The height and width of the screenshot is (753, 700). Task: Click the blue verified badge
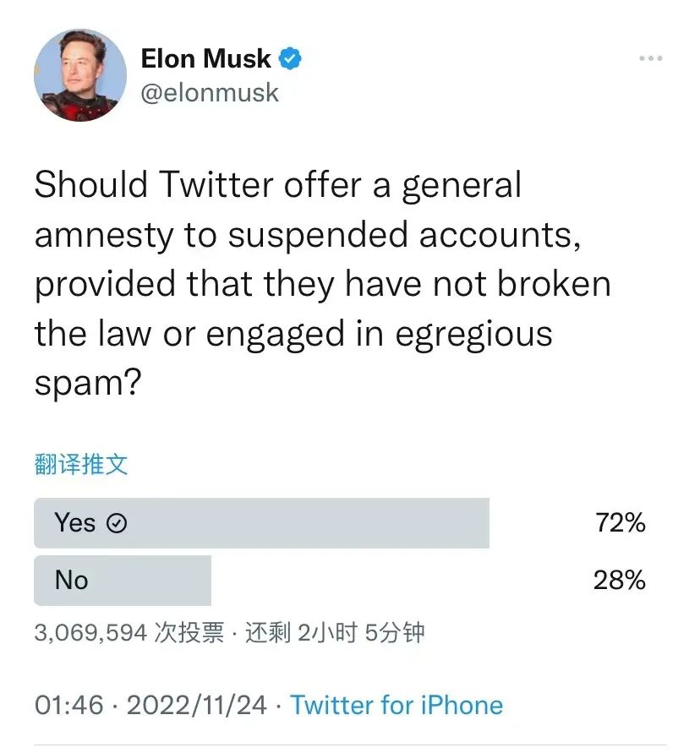[x=291, y=59]
